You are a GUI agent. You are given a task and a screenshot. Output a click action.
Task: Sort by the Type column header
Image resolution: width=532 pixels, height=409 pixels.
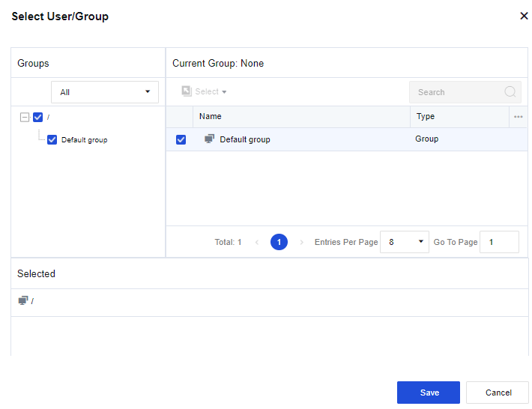point(426,117)
